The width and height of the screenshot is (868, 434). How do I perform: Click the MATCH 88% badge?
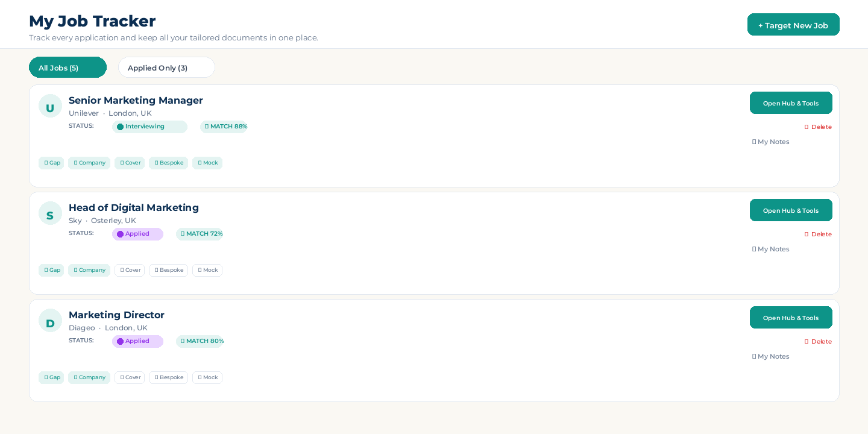(224, 127)
